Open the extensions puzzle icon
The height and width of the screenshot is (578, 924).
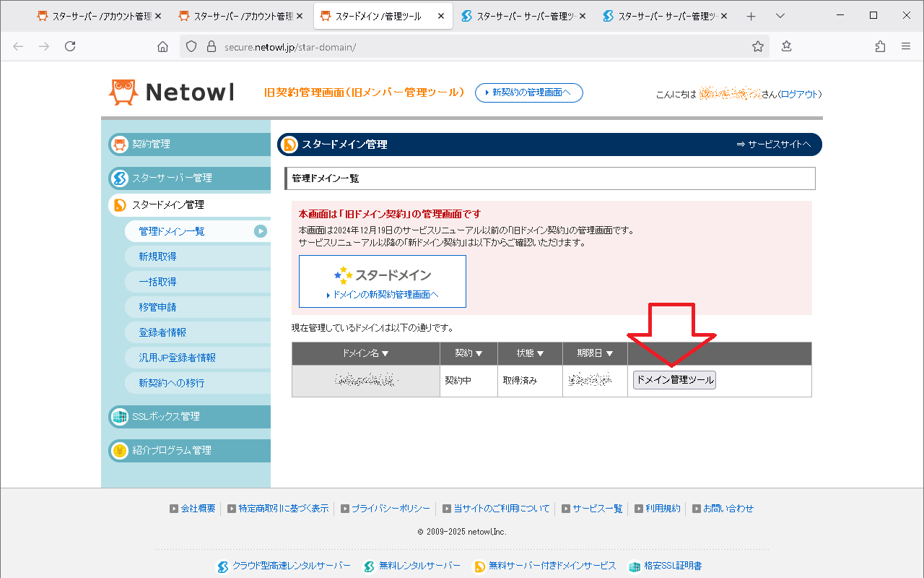[880, 46]
